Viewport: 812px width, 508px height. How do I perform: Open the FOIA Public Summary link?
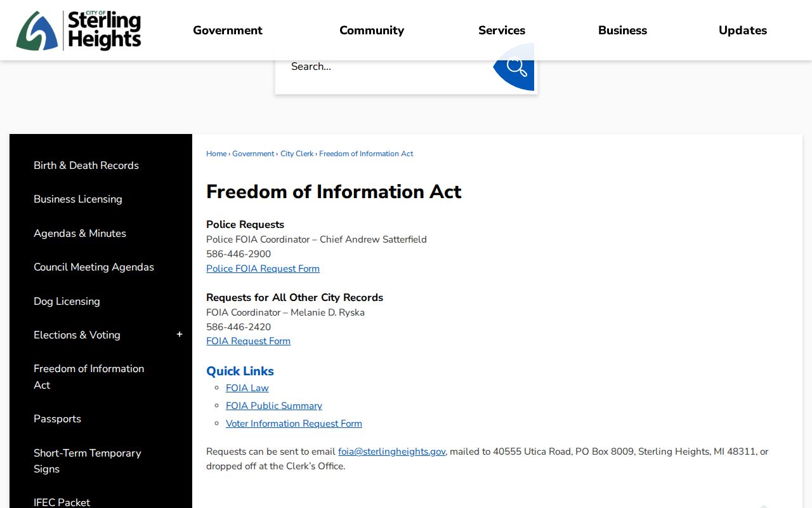point(274,406)
